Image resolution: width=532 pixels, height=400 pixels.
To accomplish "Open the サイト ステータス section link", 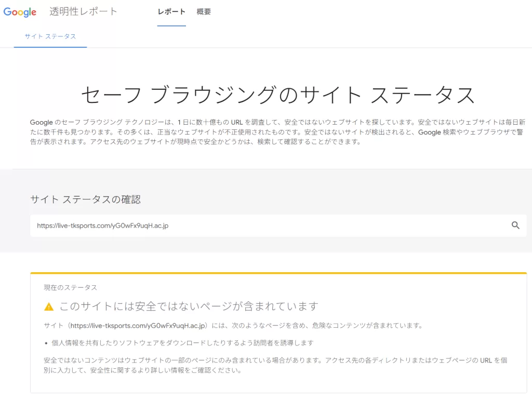I will pos(50,37).
